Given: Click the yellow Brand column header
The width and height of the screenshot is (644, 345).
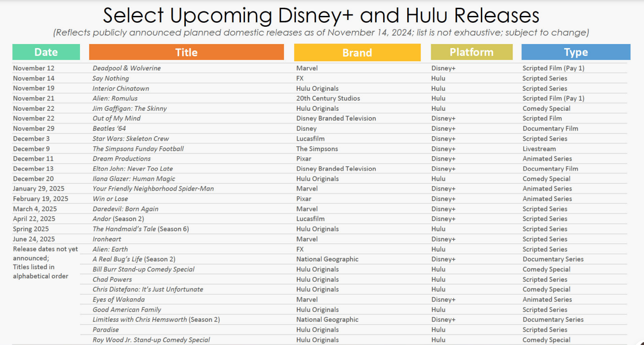Looking at the screenshot, I should click(357, 53).
